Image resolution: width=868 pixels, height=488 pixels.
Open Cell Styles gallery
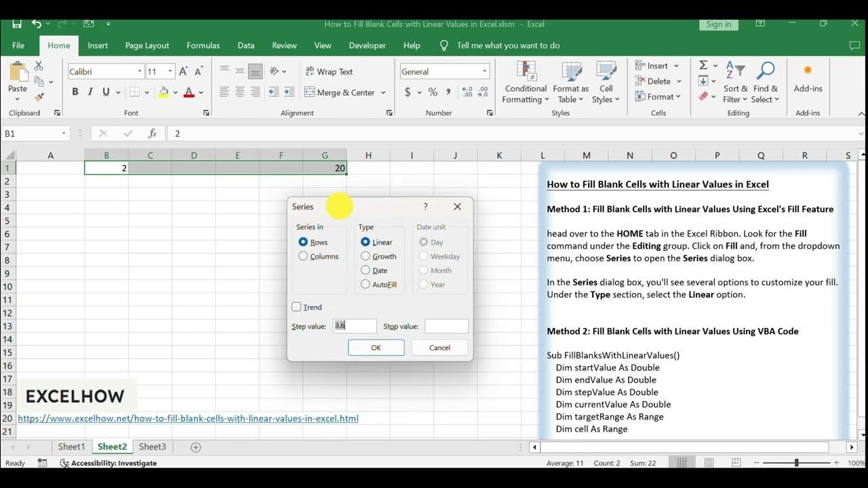click(x=606, y=83)
